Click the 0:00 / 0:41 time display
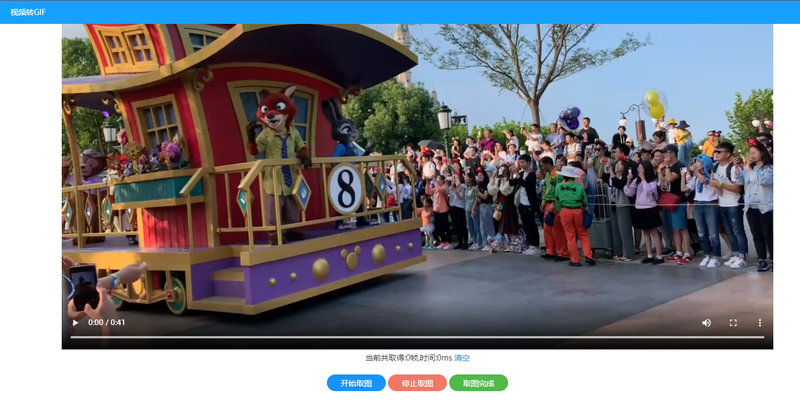800x405 pixels. 107,322
